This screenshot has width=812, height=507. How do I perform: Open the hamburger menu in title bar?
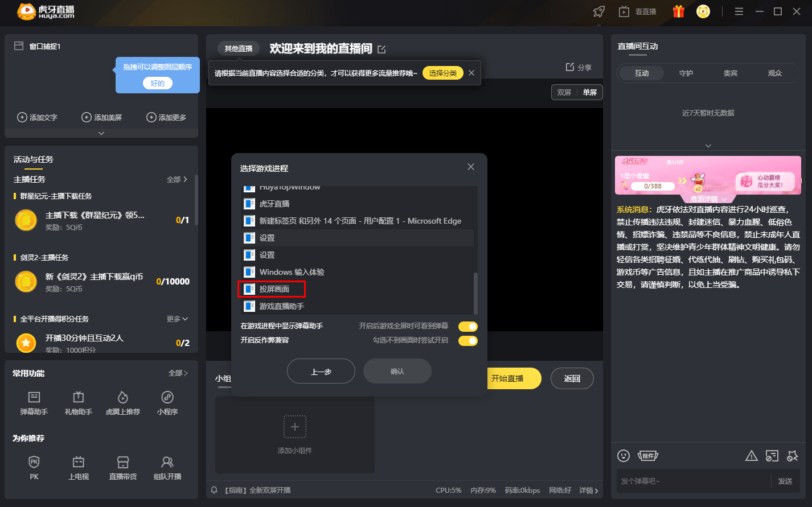coord(739,11)
